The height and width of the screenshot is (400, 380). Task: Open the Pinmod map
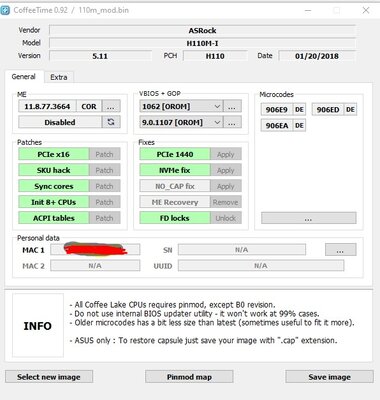pyautogui.click(x=189, y=377)
